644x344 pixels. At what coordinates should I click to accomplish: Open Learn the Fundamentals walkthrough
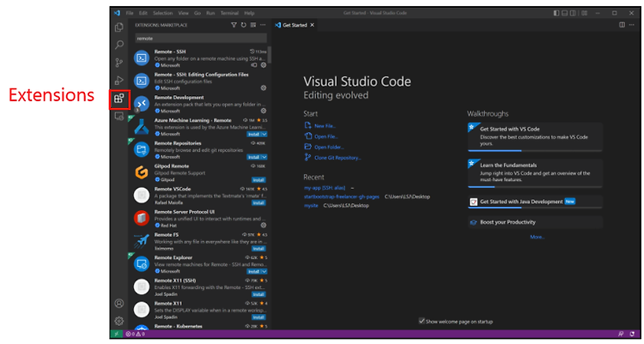pyautogui.click(x=535, y=172)
